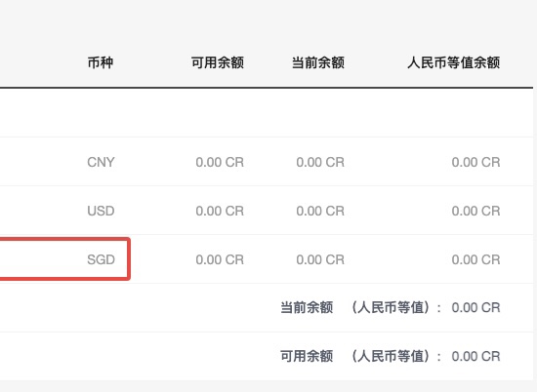Click CNY RMB equivalent balance value

pyautogui.click(x=476, y=162)
